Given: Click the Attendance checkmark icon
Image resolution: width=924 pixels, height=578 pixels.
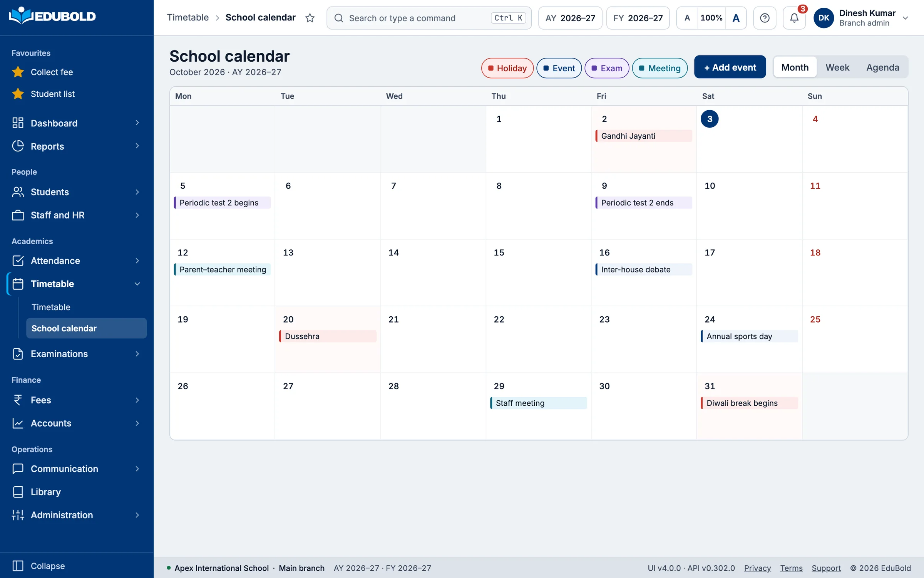Looking at the screenshot, I should (18, 261).
